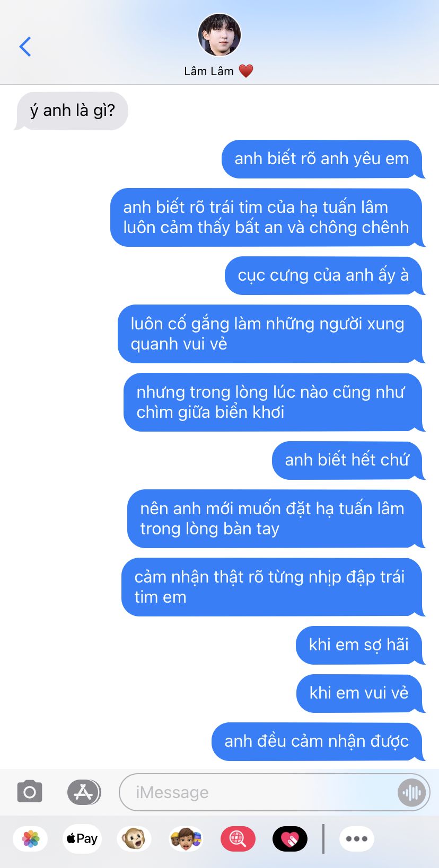Screen dimensions: 439x868
Task: Tap the audio waveform record icon
Action: click(x=411, y=792)
